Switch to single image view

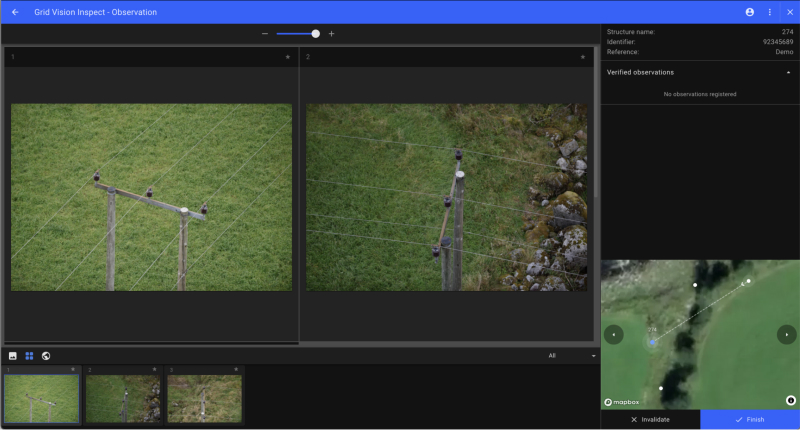13,356
